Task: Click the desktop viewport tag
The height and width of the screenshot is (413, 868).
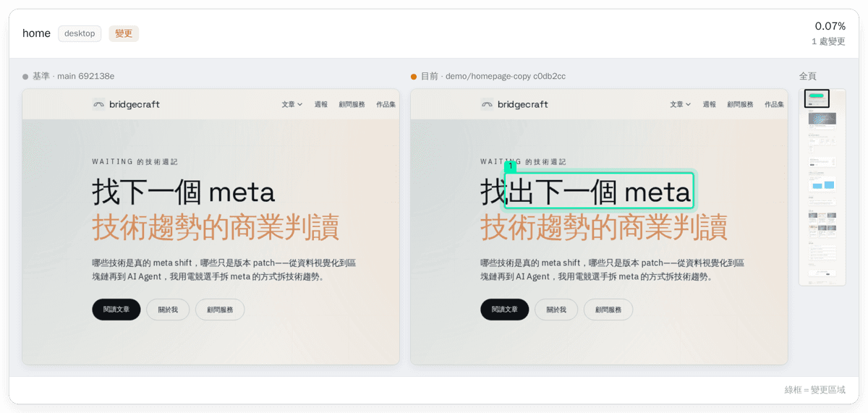Action: point(80,33)
